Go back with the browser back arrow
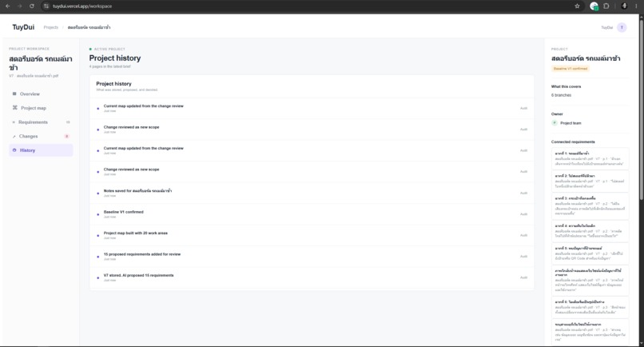Screen dimensions: 644x347 click(x=7, y=6)
